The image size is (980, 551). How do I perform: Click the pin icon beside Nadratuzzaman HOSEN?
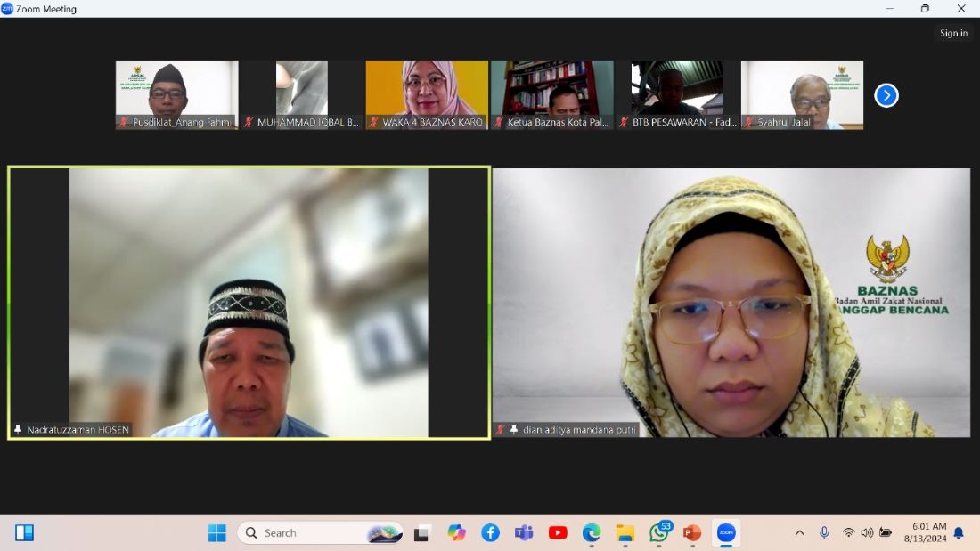(x=18, y=430)
